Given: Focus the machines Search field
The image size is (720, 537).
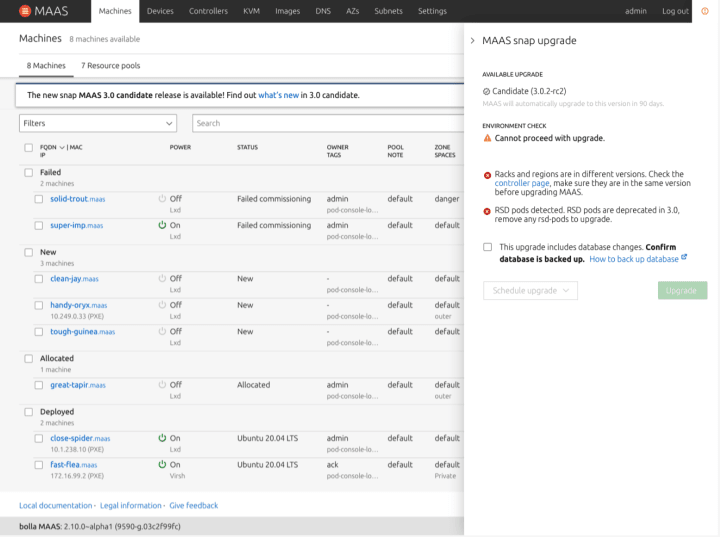Looking at the screenshot, I should (x=328, y=123).
